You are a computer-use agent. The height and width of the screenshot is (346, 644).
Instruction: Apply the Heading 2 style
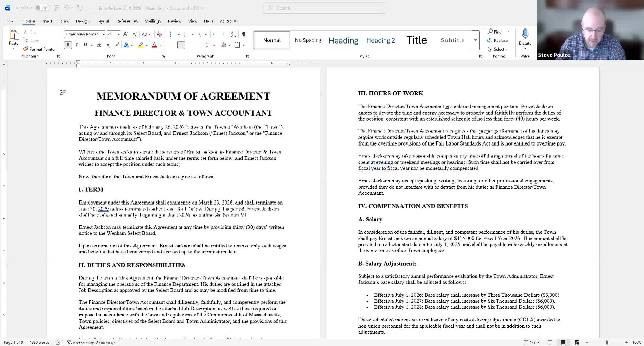[x=380, y=40]
